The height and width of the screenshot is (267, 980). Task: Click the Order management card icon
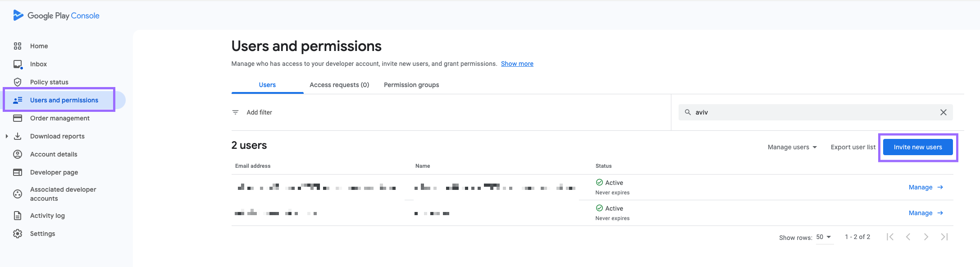18,118
